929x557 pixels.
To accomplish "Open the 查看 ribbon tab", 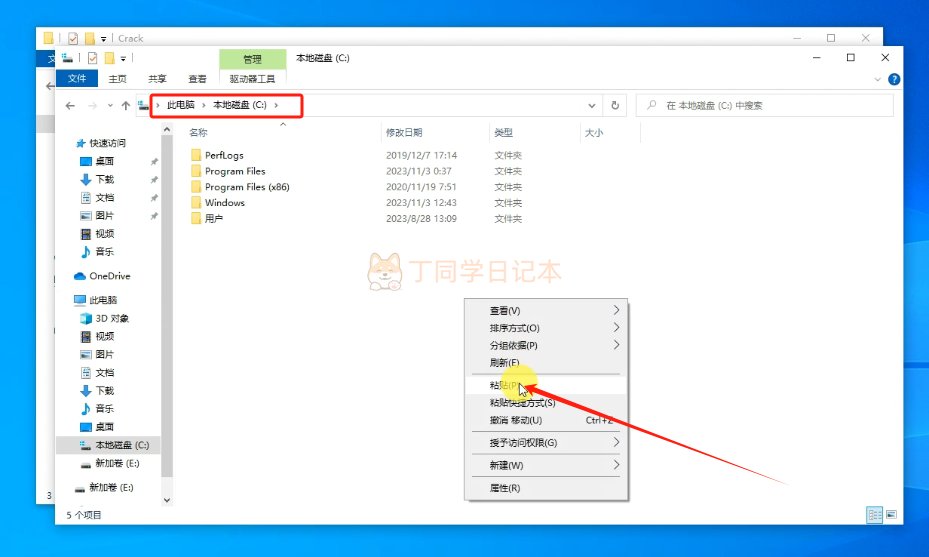I will (197, 79).
